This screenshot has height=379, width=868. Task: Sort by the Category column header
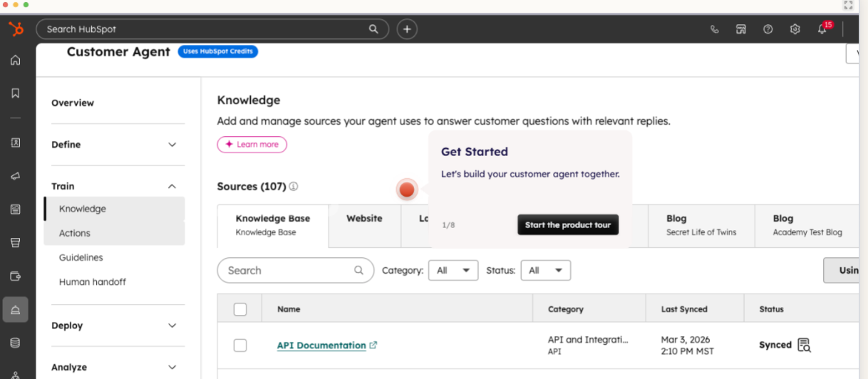tap(566, 309)
